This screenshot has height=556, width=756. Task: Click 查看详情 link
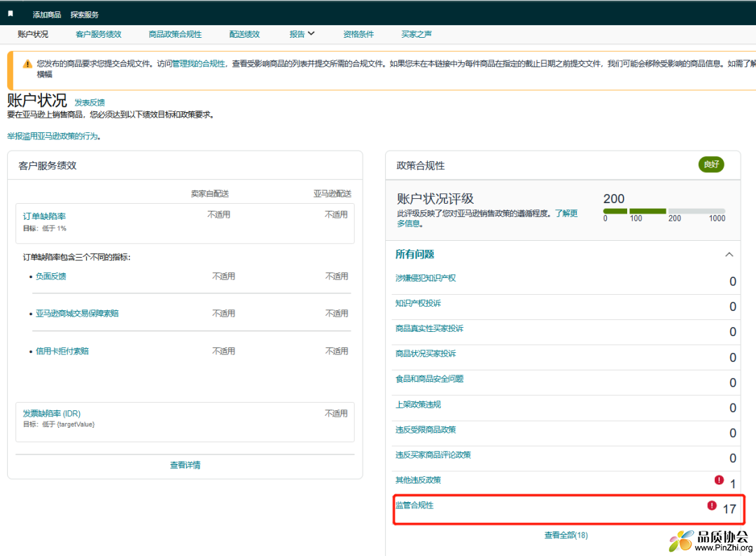pos(185,466)
